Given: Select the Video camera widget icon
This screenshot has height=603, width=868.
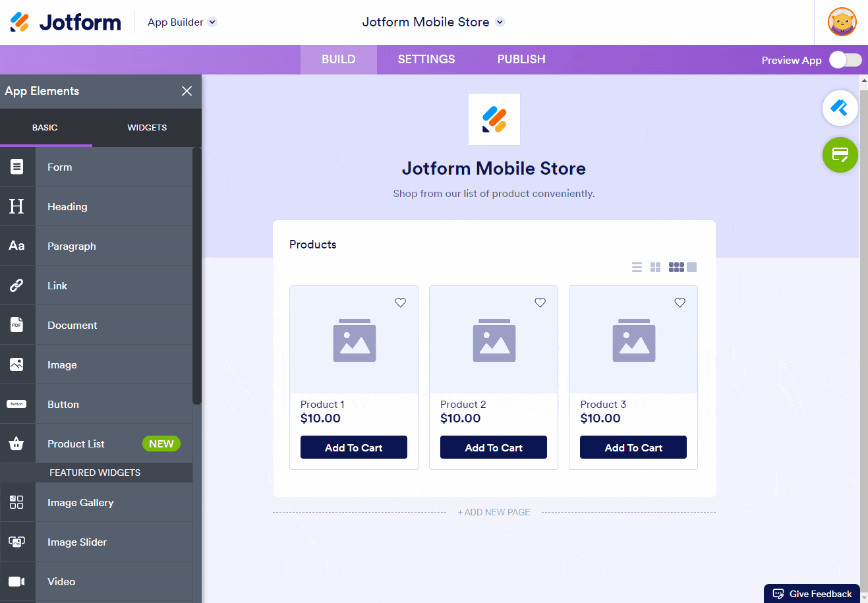Looking at the screenshot, I should [17, 581].
